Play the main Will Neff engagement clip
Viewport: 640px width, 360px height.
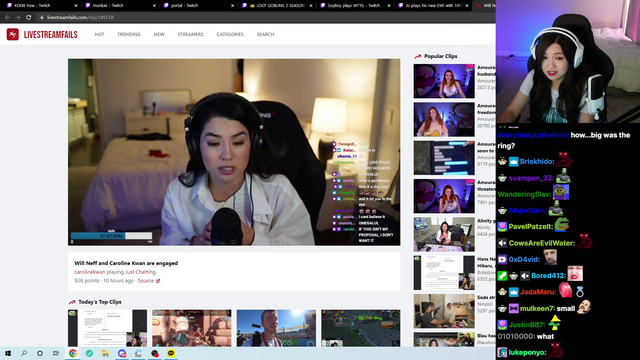[x=234, y=152]
